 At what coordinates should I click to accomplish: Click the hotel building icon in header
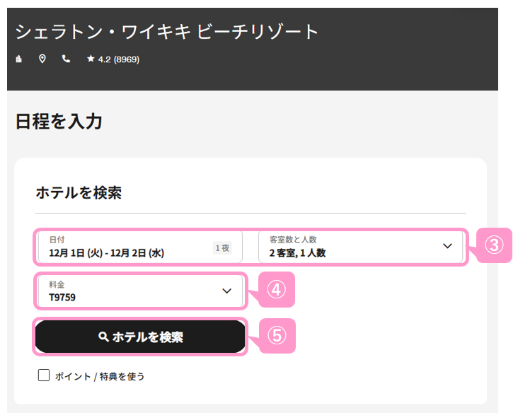pyautogui.click(x=19, y=59)
